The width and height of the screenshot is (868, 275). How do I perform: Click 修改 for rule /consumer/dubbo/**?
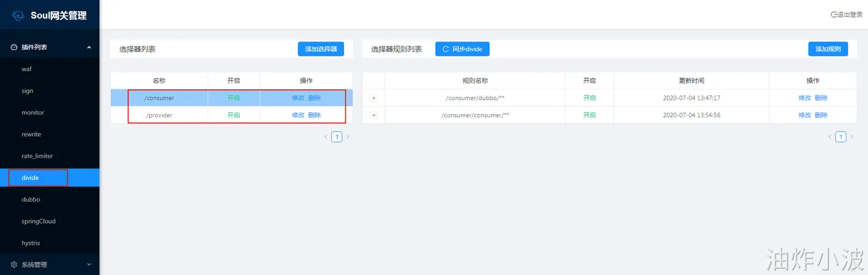(x=805, y=98)
